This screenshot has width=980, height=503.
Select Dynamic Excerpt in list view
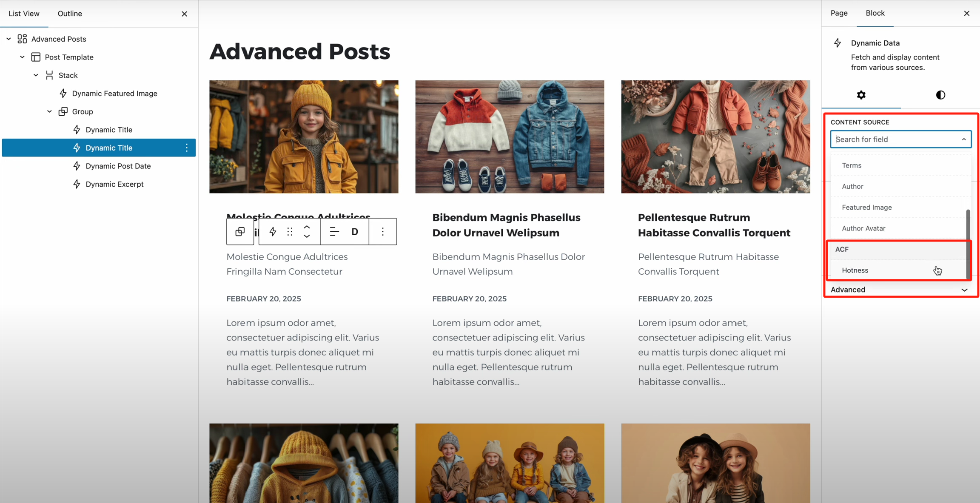[x=114, y=184]
